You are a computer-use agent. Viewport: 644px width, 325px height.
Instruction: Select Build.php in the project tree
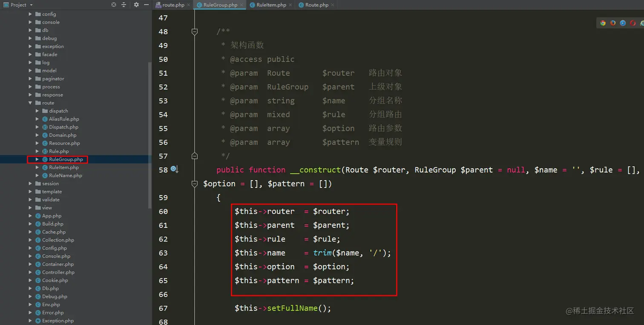pyautogui.click(x=53, y=224)
